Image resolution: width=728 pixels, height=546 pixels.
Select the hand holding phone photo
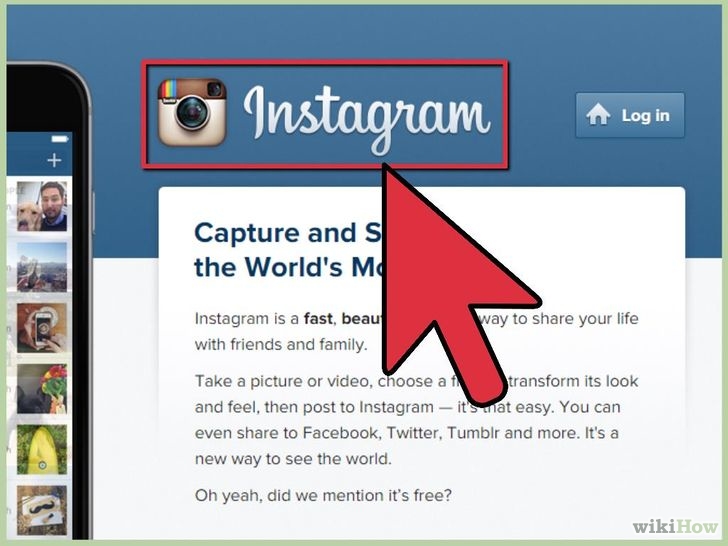click(42, 328)
